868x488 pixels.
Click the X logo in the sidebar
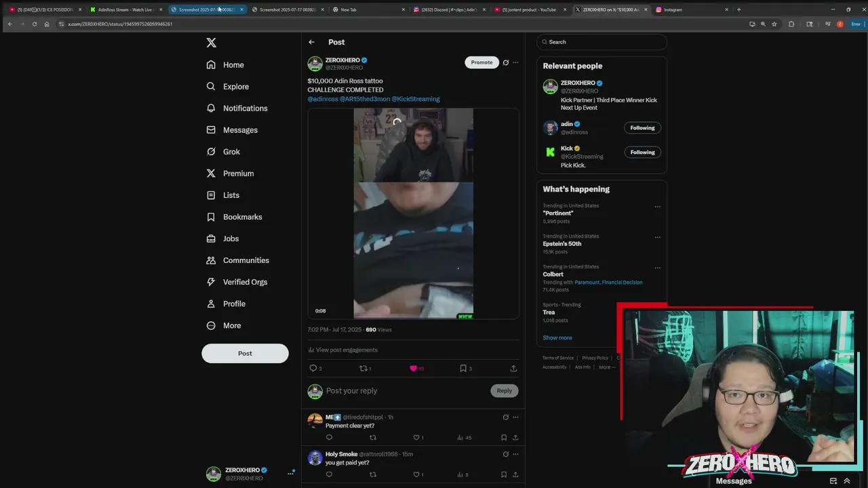click(211, 43)
